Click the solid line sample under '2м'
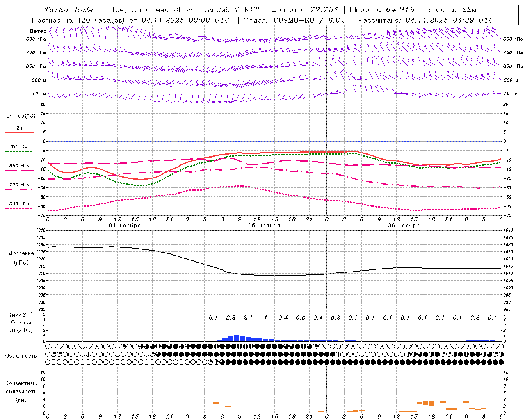The image size is (525, 420). click(19, 132)
